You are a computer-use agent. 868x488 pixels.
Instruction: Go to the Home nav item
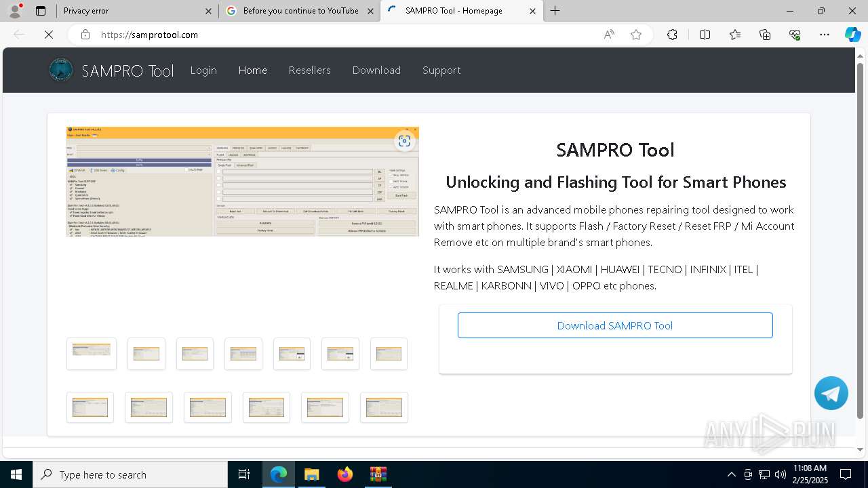(252, 70)
